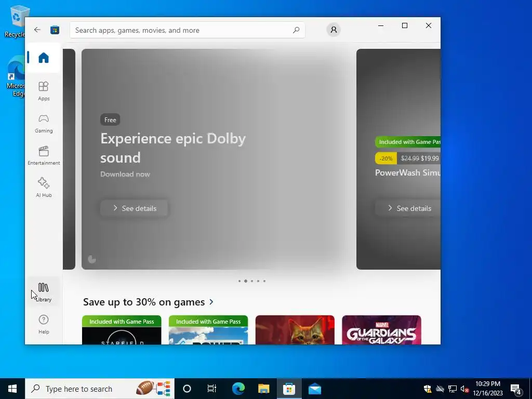Select the fifth carousel page dot
The image size is (532, 399).
pos(264,281)
